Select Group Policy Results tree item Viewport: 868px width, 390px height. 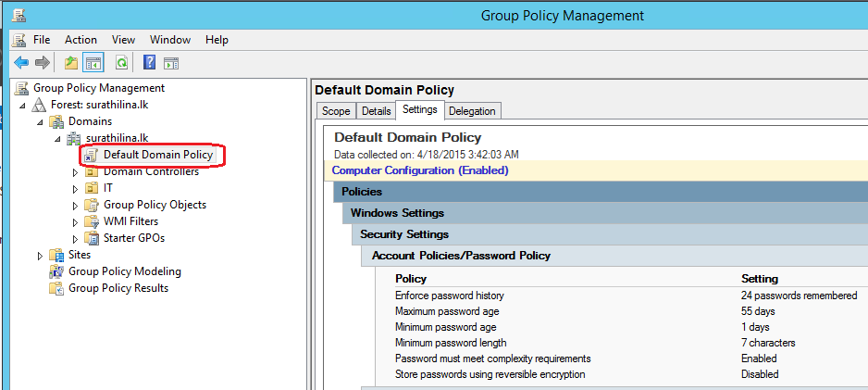tap(118, 288)
